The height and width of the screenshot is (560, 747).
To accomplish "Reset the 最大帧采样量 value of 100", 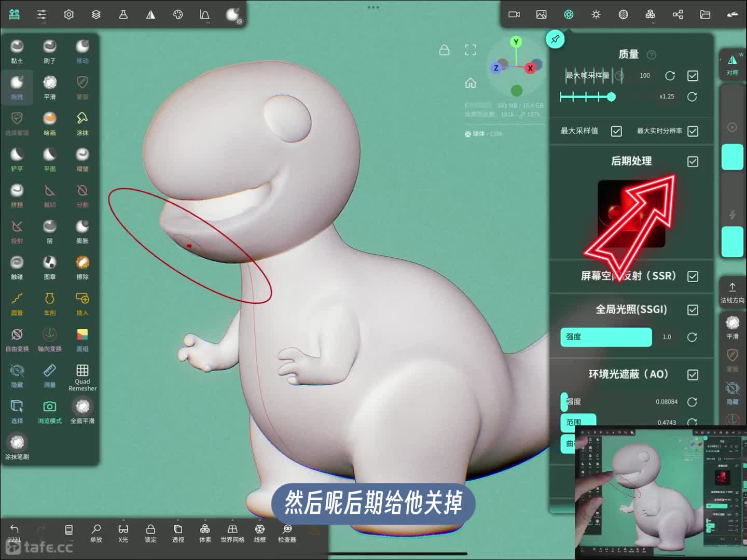I will click(670, 76).
